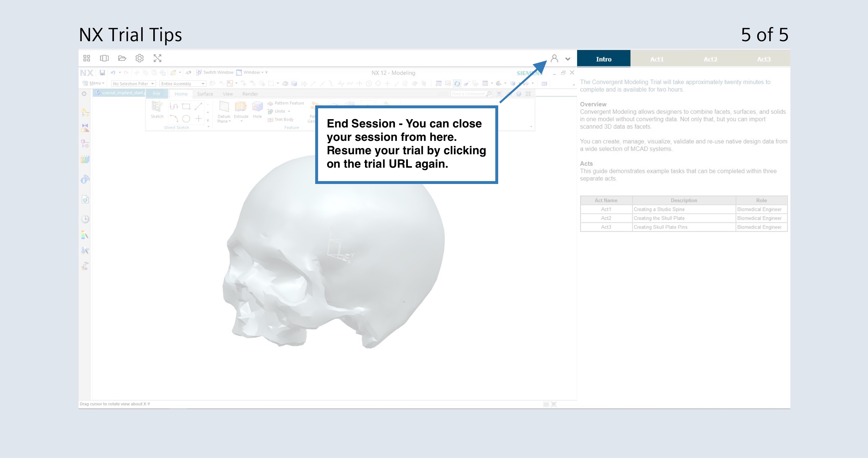Click the 'Act Name' column header
868x458 pixels.
(606, 200)
